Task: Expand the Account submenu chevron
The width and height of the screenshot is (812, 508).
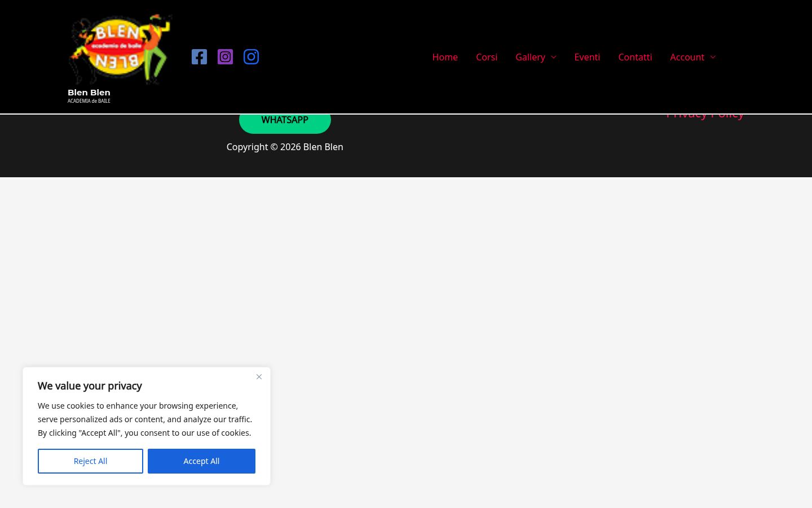Action: point(712,57)
